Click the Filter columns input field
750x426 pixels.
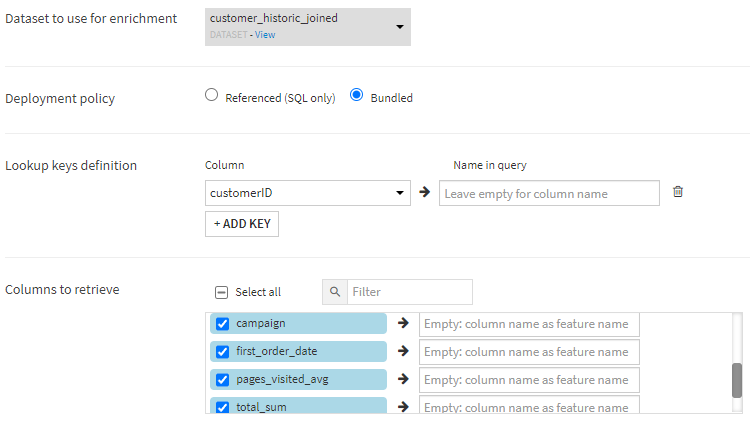pos(408,292)
